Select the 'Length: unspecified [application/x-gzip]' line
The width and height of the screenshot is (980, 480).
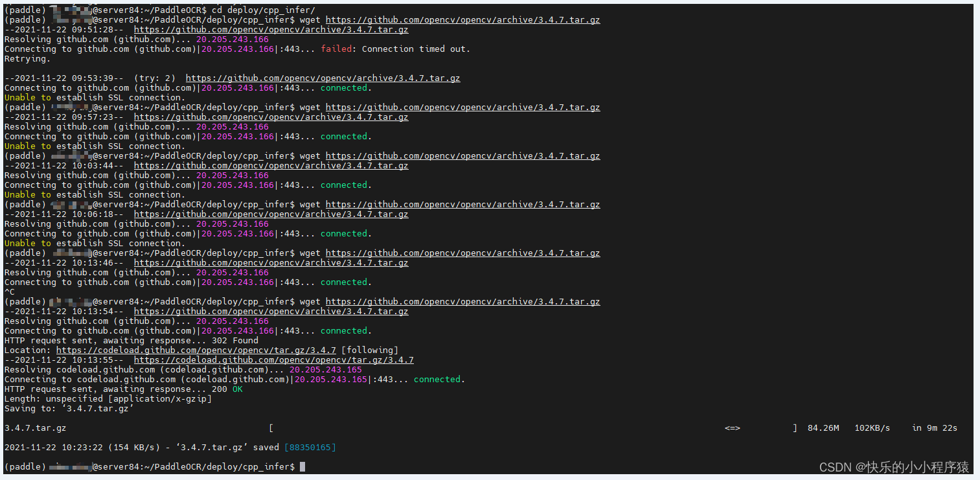108,399
